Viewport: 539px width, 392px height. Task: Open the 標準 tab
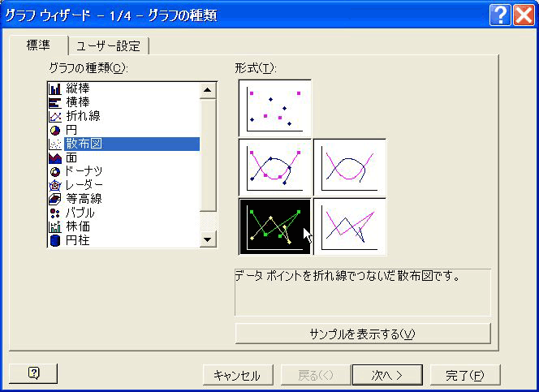[39, 45]
